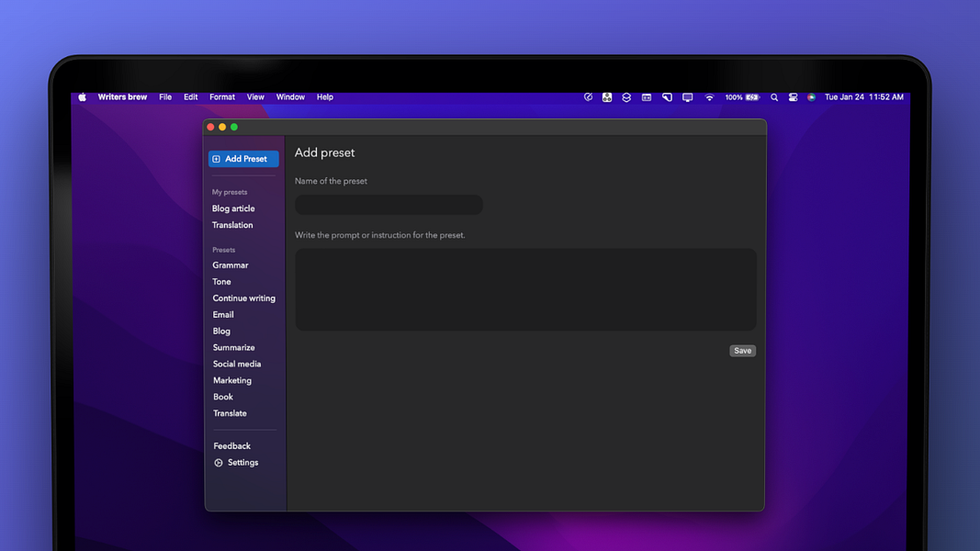Open the Blog article preset
The width and height of the screenshot is (980, 551).
(x=233, y=208)
